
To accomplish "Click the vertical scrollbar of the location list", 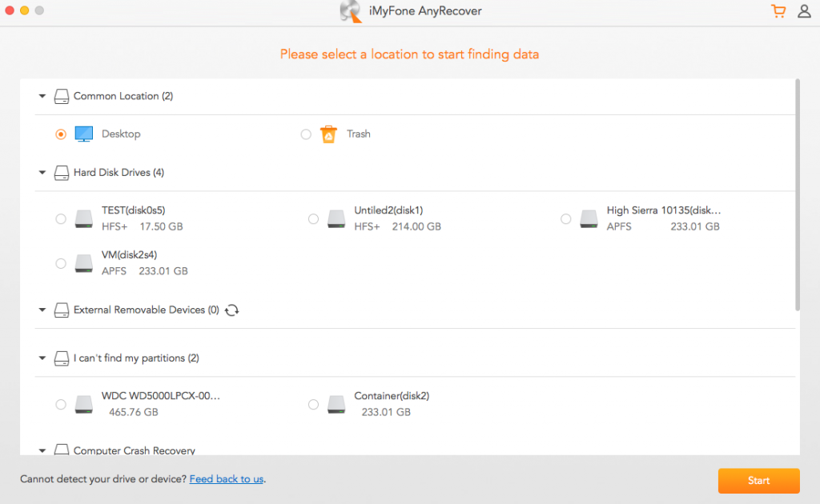I will coord(798,195).
